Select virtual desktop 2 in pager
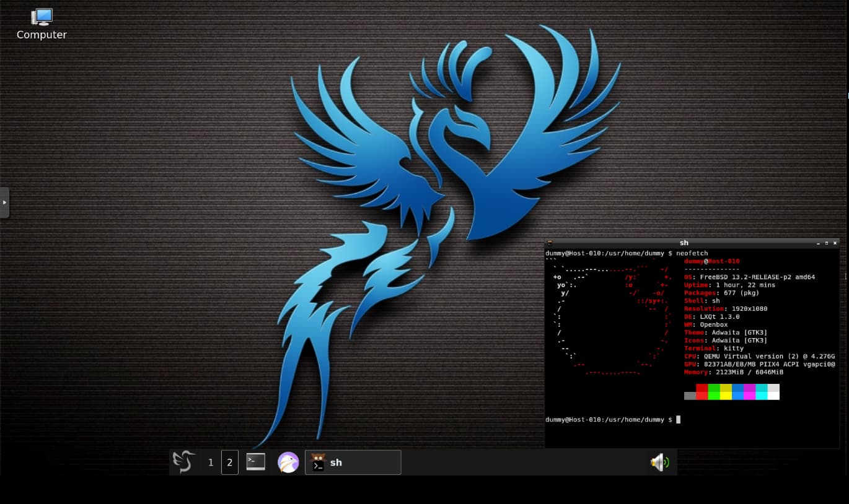 (x=229, y=463)
